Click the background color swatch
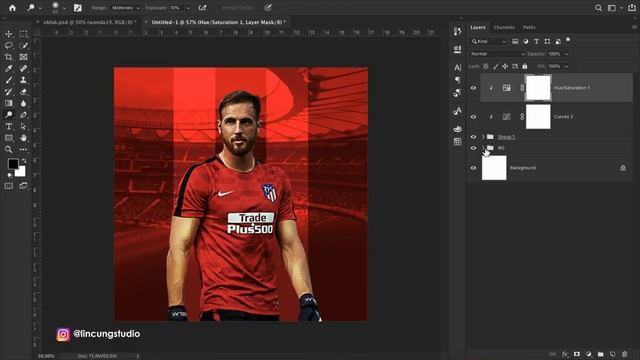The width and height of the screenshot is (640, 360). click(x=21, y=171)
